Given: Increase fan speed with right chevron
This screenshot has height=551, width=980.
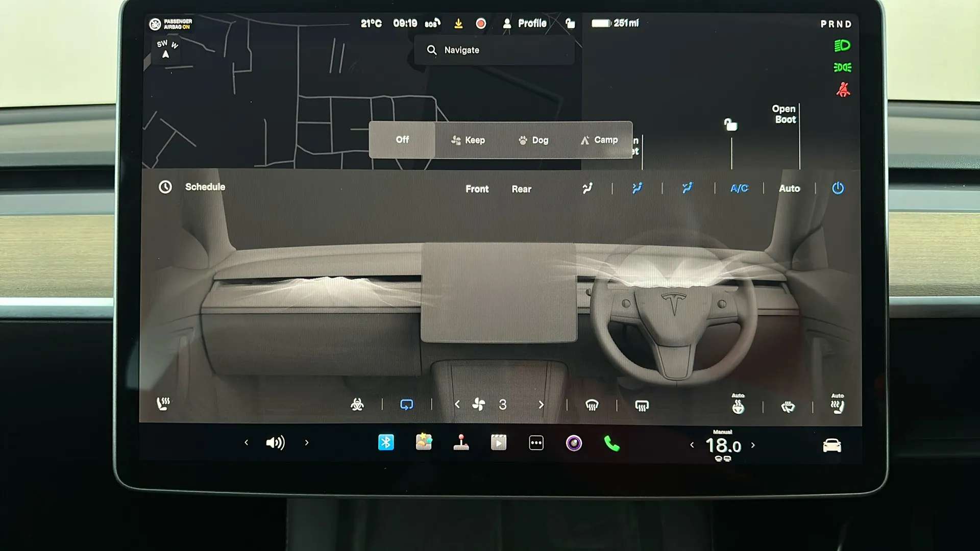Looking at the screenshot, I should click(x=541, y=405).
